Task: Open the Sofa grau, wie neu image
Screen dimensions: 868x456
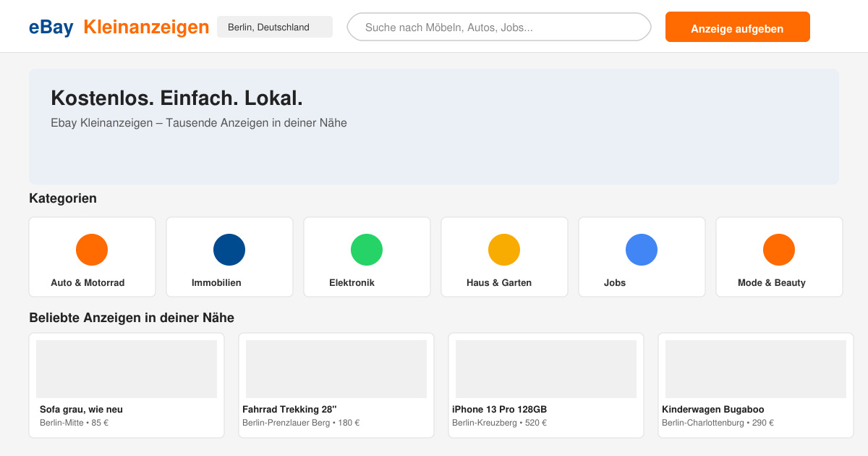Action: tap(127, 369)
